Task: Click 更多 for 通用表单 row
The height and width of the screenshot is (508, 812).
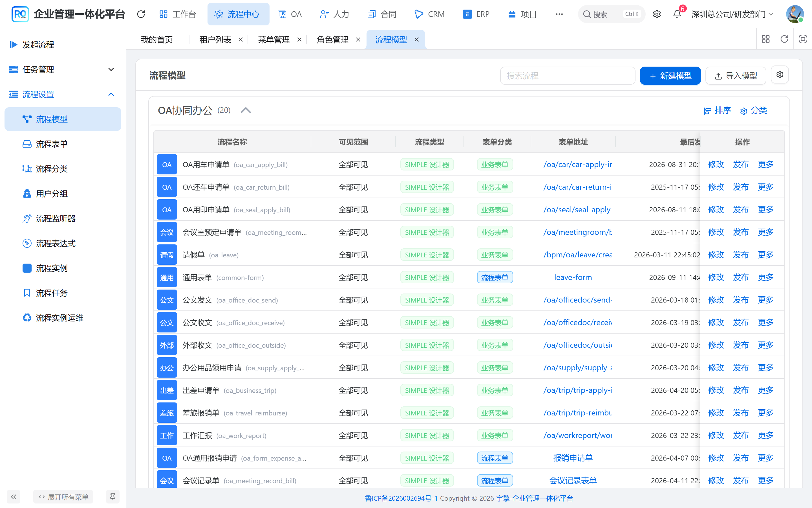Action: (x=766, y=277)
